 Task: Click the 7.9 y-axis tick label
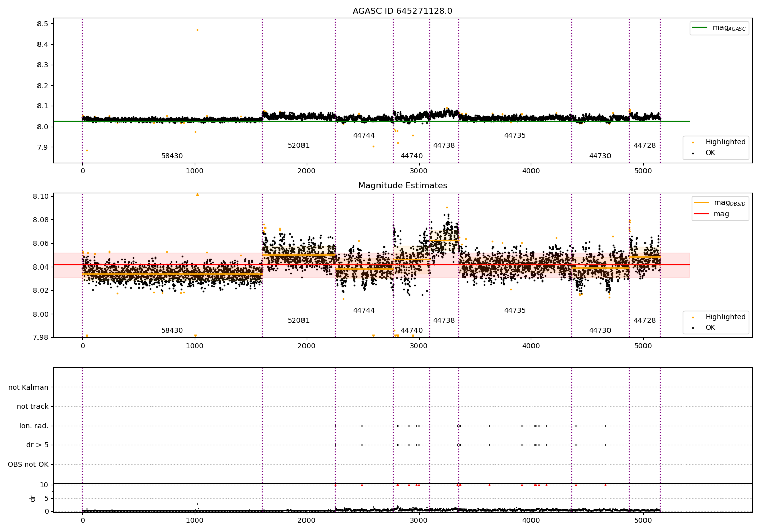[43, 147]
